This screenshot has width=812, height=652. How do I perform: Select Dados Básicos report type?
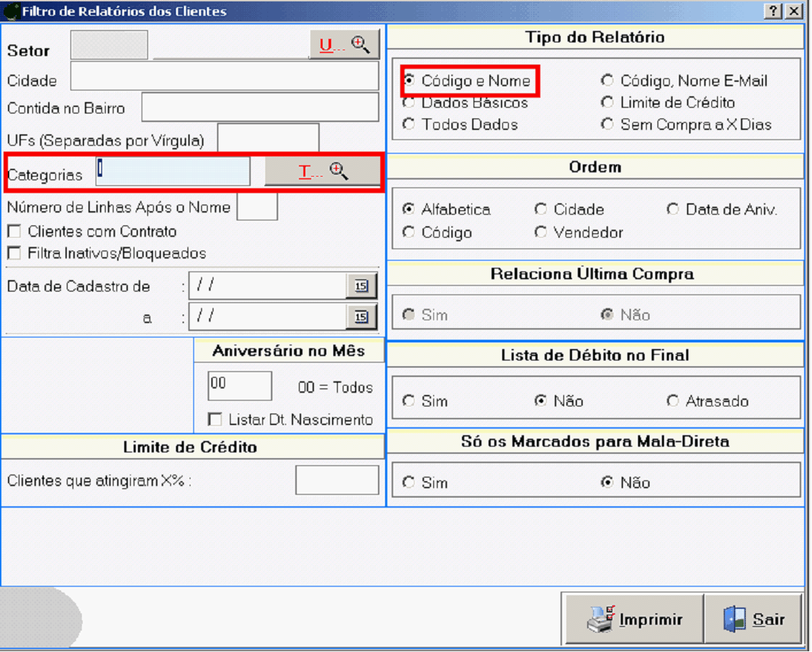(409, 103)
